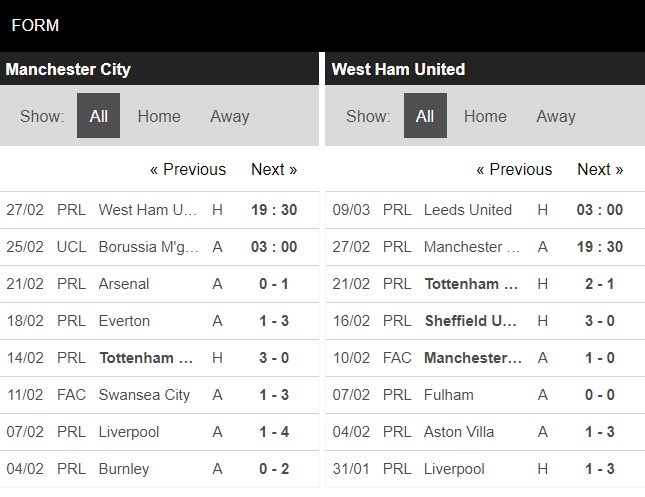Open Borussia M'gladbach UCL fixture
This screenshot has width=645, height=497.
point(148,247)
